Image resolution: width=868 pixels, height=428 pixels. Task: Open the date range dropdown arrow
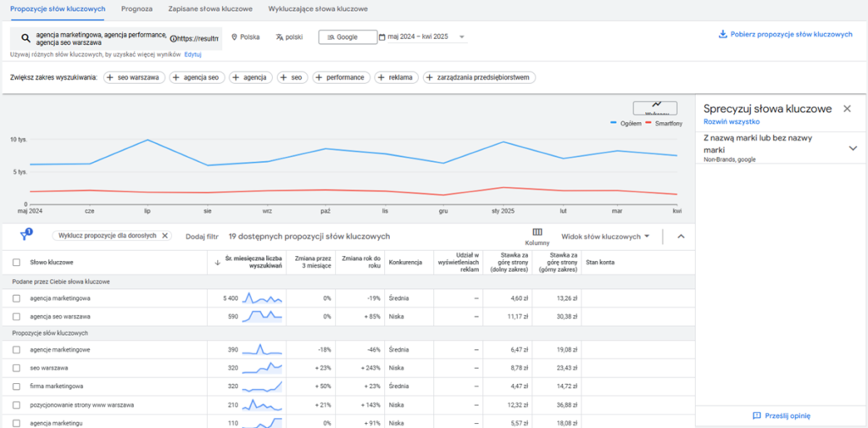(462, 37)
